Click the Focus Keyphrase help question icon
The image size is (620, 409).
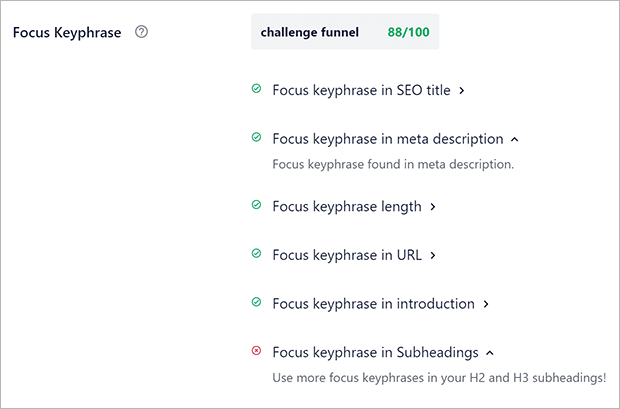[141, 32]
